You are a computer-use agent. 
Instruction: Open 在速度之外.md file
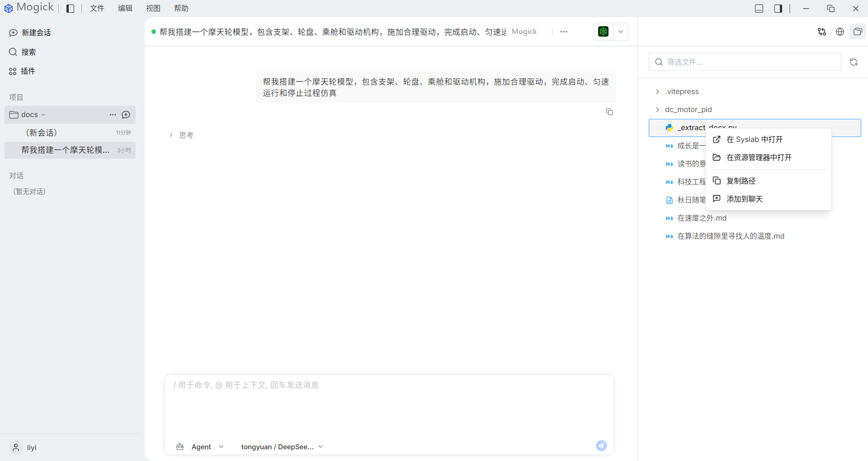click(x=755, y=218)
